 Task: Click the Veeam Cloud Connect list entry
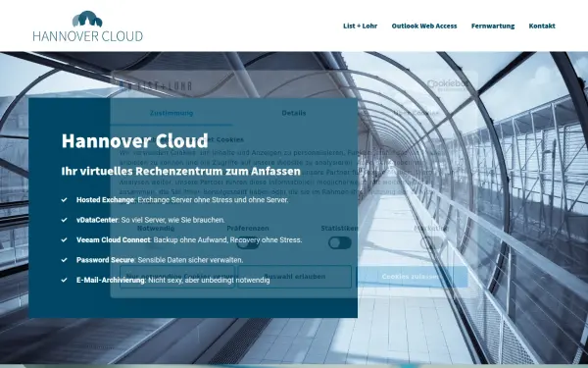(189, 239)
